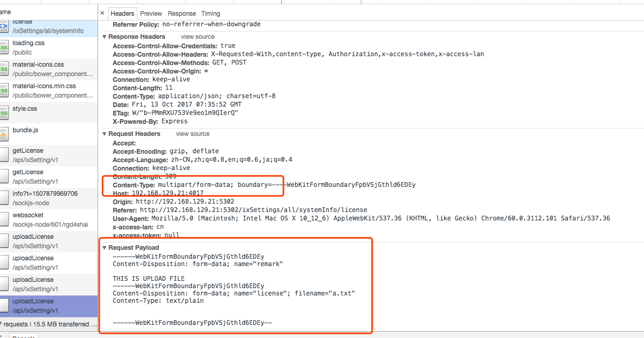Click the bundle.js script icon
The image size is (644, 338).
point(4,134)
